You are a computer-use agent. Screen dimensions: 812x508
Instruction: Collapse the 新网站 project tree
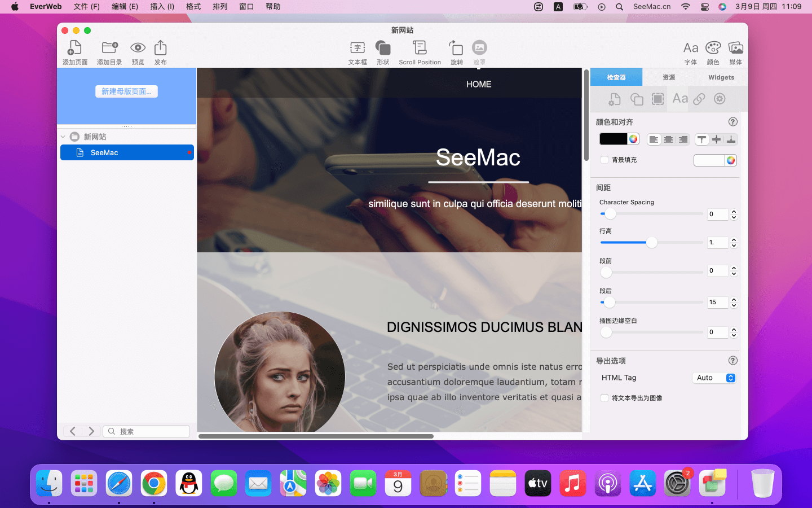63,137
